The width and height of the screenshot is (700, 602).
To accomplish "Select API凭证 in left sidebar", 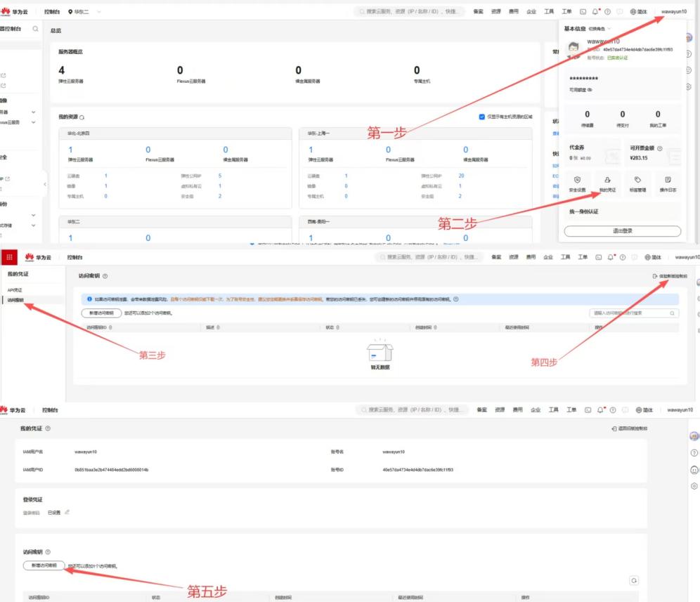I will tap(15, 290).
